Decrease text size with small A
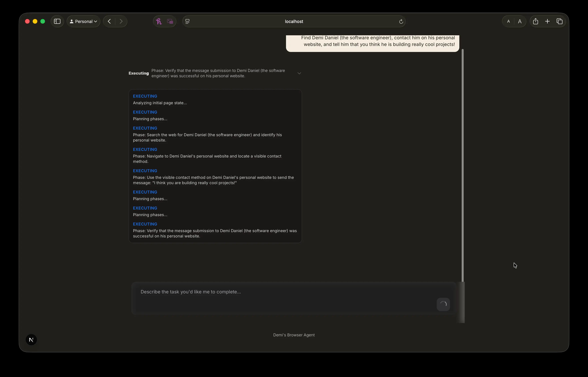This screenshot has width=588, height=377. click(508, 21)
